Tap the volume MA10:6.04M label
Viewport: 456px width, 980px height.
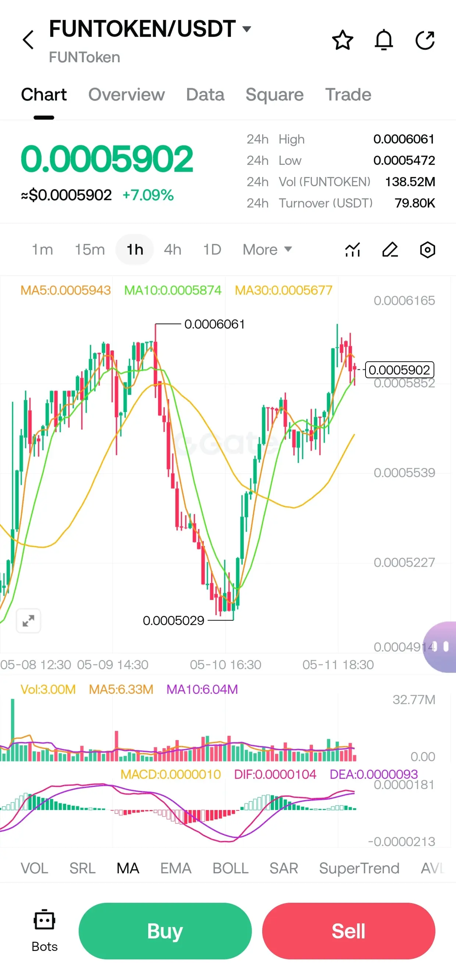click(202, 689)
